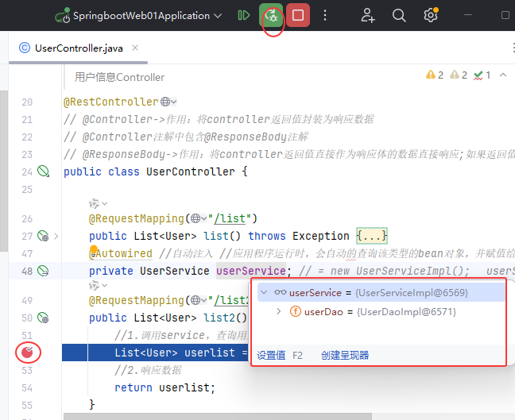The height and width of the screenshot is (420, 515).
Task: Click the autowired gutter icon on line 48
Action: click(44, 271)
